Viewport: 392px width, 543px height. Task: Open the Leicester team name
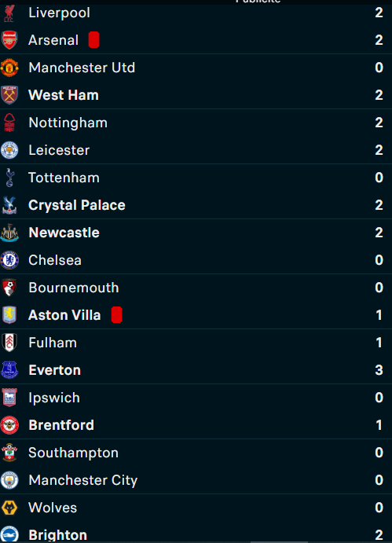59,150
